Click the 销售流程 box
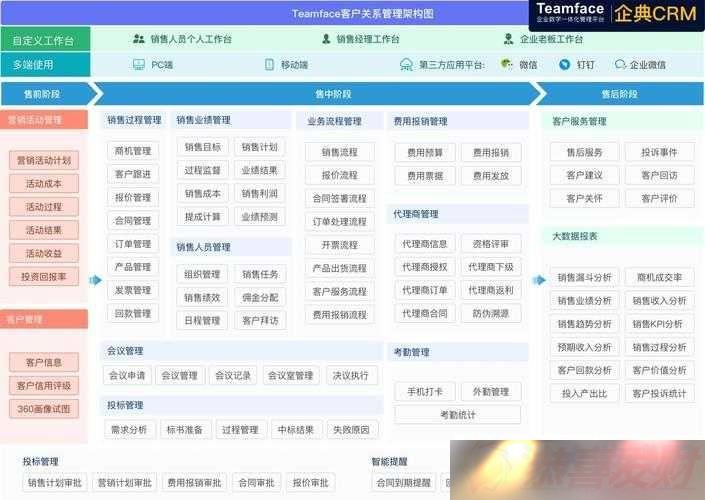The height and width of the screenshot is (500, 705). point(340,152)
